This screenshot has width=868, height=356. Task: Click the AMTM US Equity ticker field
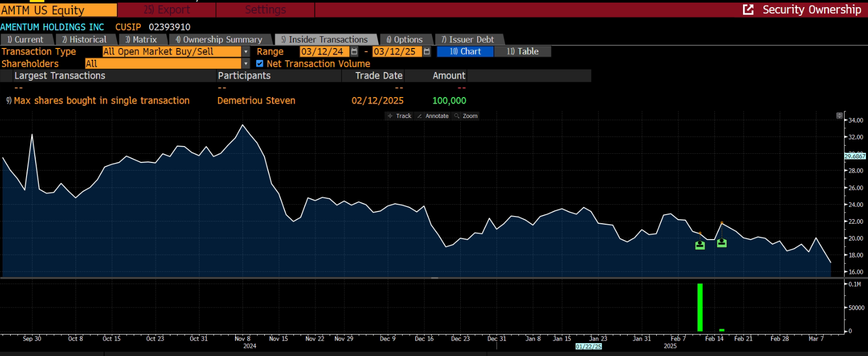[x=58, y=10]
